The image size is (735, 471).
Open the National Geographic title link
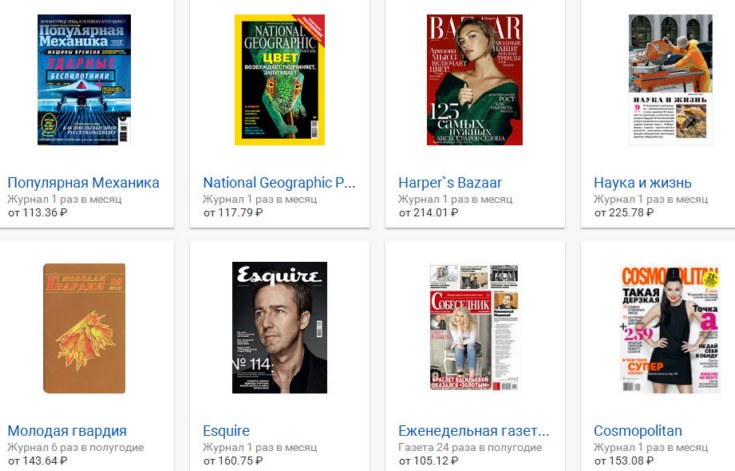point(279,183)
